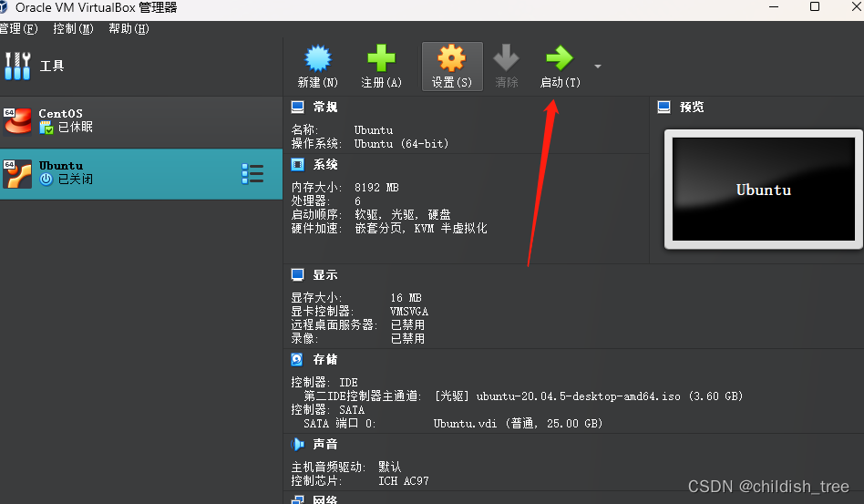Viewport: 864px width, 504px height.
Task: Click the Ubuntu powered-off status icon
Action: click(x=46, y=179)
